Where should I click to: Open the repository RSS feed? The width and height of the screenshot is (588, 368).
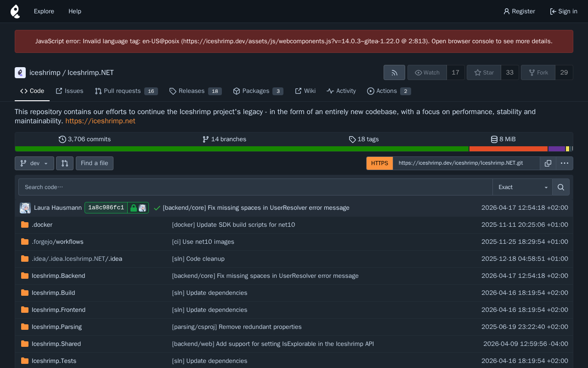[394, 73]
